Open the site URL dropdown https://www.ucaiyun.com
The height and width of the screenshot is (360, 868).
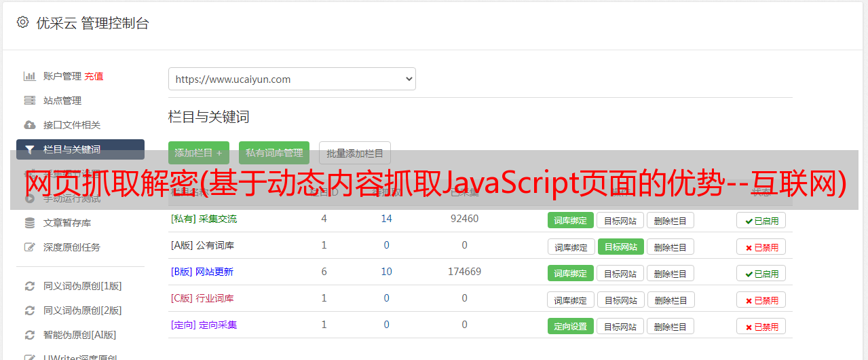click(x=292, y=79)
